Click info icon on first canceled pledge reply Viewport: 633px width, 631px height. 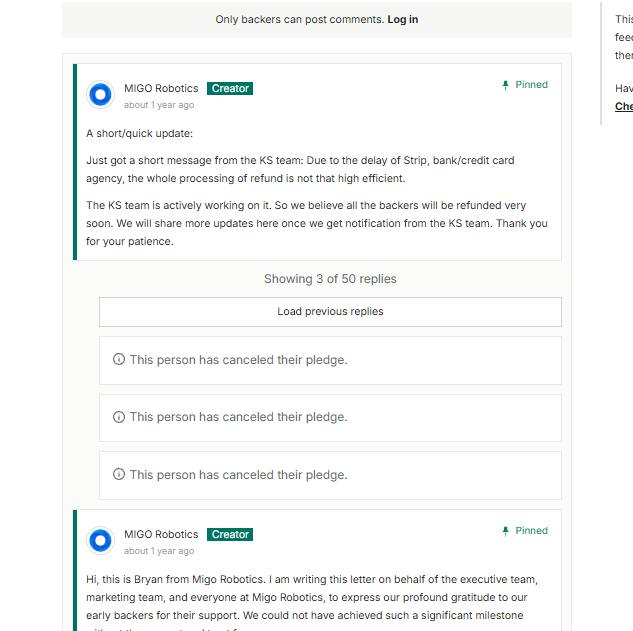coord(119,359)
